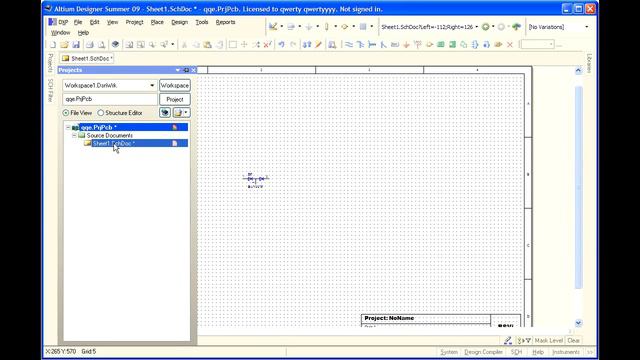The image size is (640, 360).
Task: Browse component libraries icon
Action: tap(332, 44)
